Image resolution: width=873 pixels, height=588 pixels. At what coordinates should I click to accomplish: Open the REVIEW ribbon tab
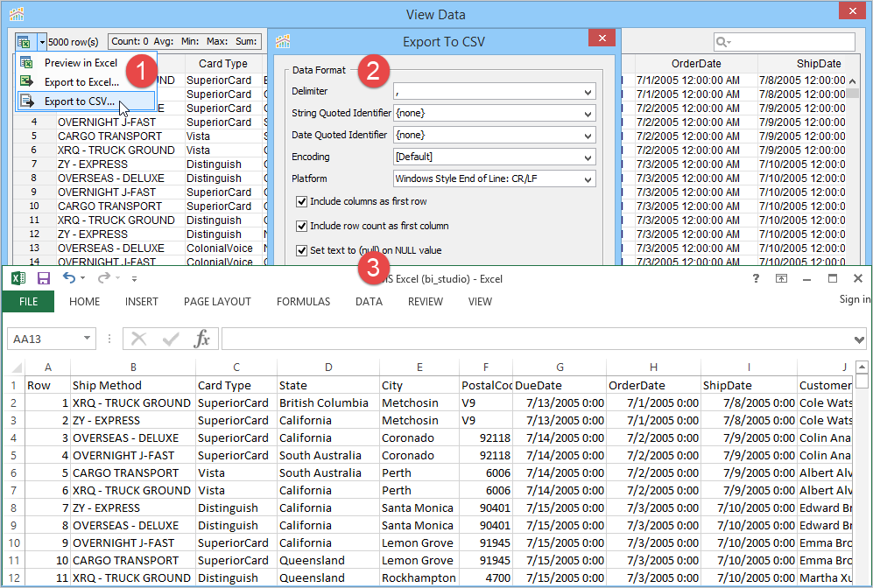tap(426, 302)
